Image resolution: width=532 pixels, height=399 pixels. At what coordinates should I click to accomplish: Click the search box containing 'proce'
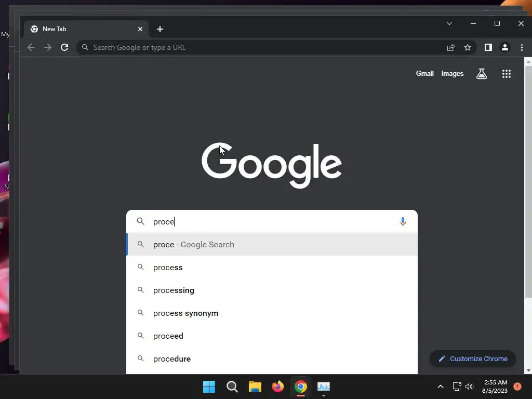tap(272, 221)
